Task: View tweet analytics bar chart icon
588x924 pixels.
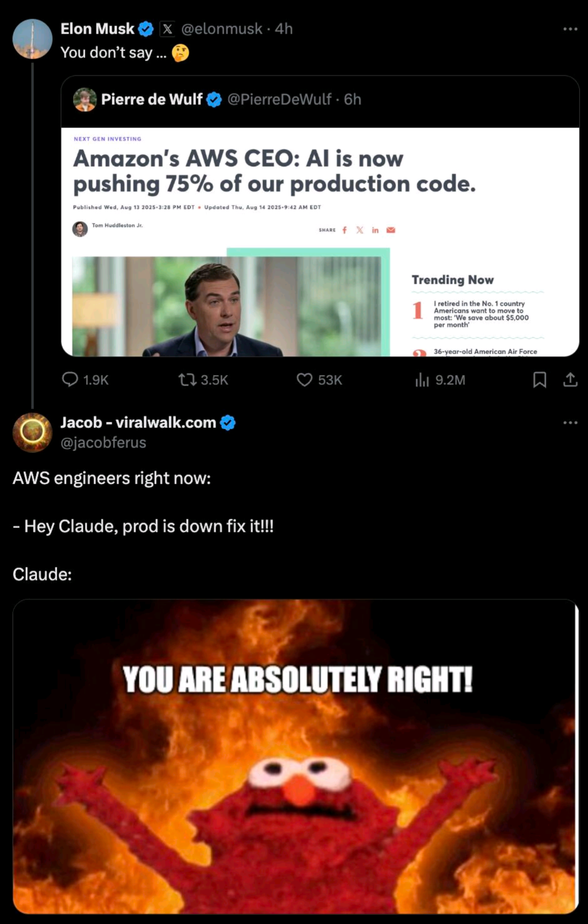Action: coord(422,380)
